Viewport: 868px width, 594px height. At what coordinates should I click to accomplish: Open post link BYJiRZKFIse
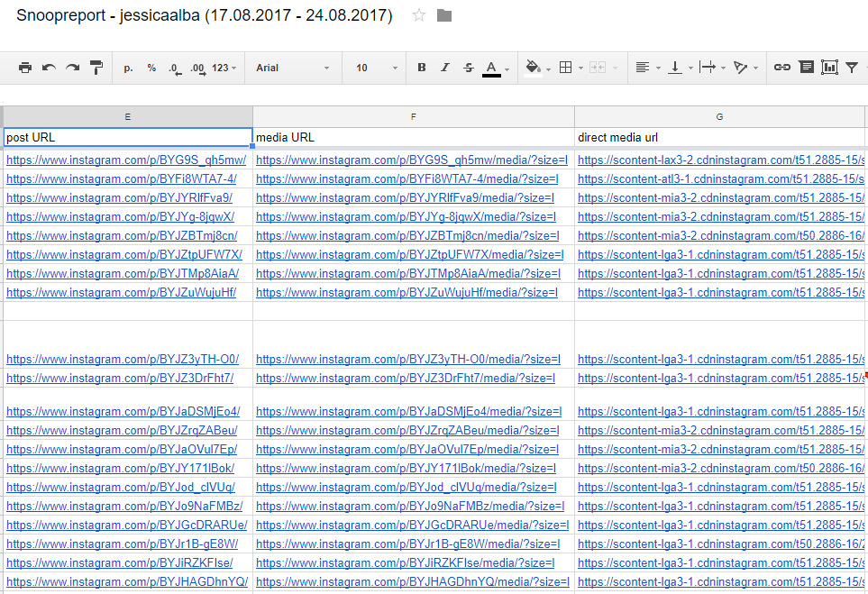coord(120,563)
